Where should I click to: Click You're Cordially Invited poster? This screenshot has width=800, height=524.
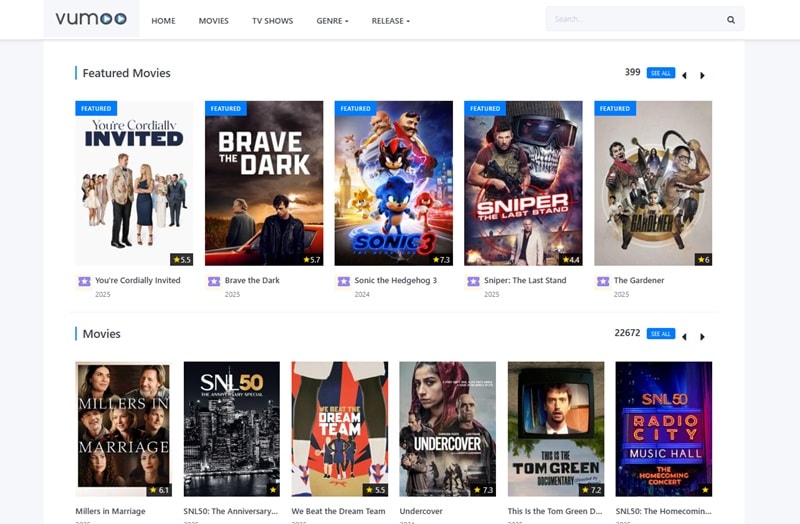pos(134,183)
